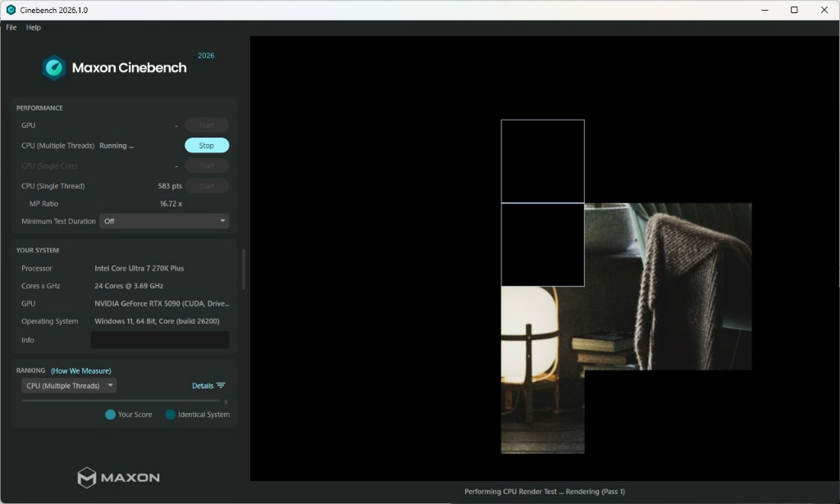The width and height of the screenshot is (840, 504).
Task: Close the Cinebench window
Action: coord(824,10)
